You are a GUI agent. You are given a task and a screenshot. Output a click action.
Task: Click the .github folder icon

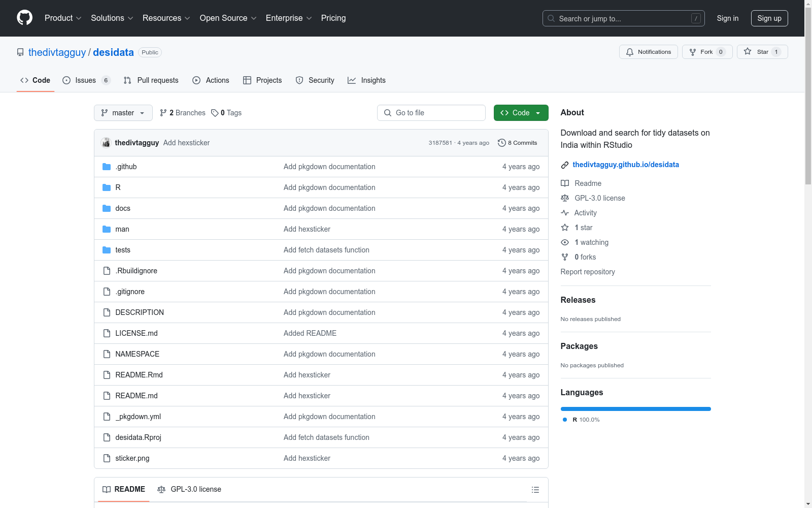click(x=107, y=167)
